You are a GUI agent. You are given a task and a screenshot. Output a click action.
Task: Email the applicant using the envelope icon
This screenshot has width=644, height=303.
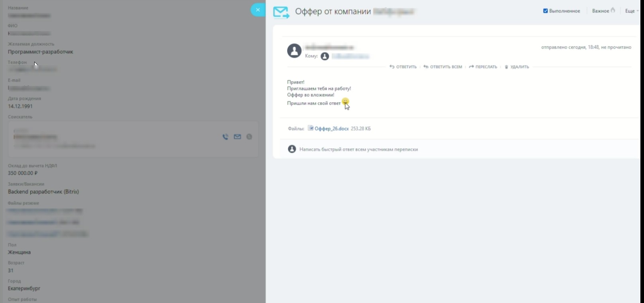237,137
